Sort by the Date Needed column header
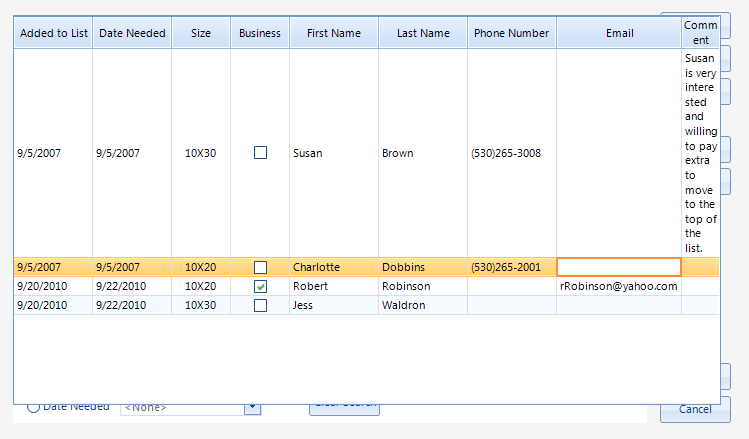Image resolution: width=749 pixels, height=439 pixels. click(x=132, y=33)
